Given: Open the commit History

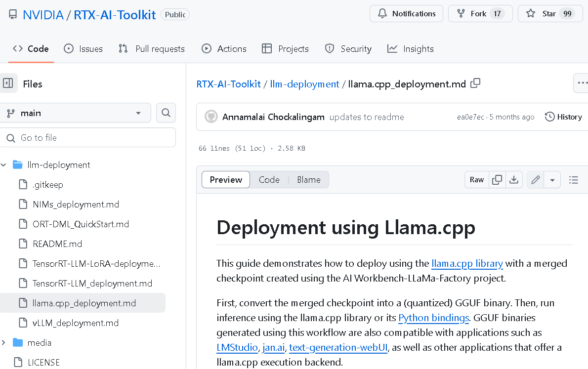Looking at the screenshot, I should [563, 117].
